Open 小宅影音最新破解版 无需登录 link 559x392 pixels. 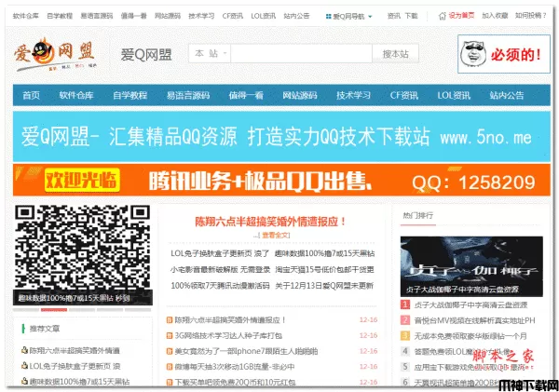(220, 269)
